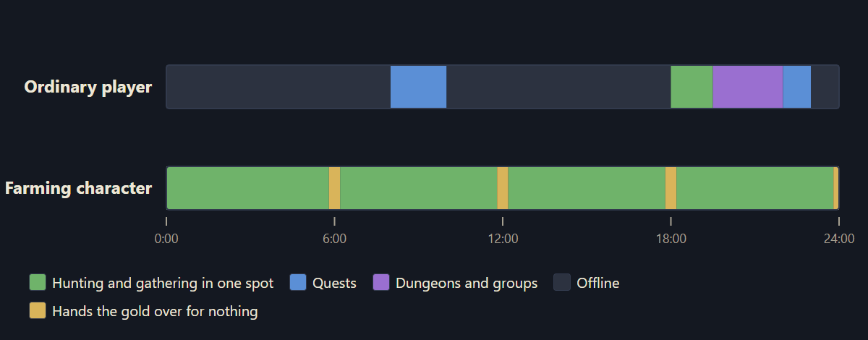868x340 pixels.
Task: Click the 18:00 axis label
Action: [x=671, y=238]
